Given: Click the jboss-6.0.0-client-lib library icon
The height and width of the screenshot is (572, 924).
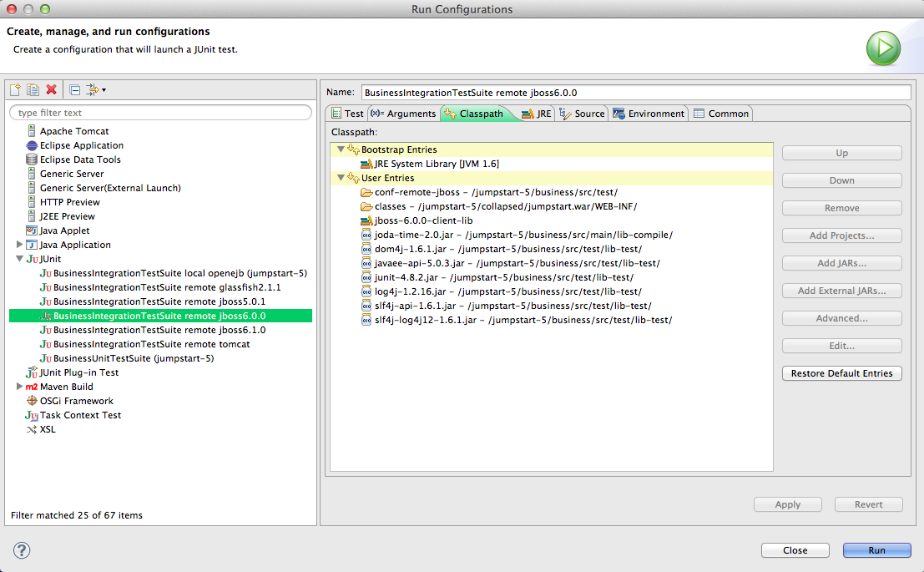Looking at the screenshot, I should pyautogui.click(x=366, y=220).
